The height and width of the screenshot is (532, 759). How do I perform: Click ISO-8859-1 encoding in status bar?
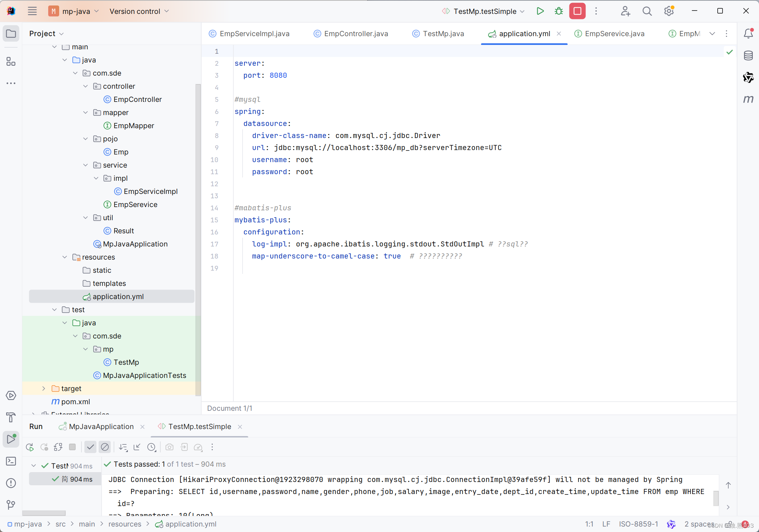(x=638, y=524)
